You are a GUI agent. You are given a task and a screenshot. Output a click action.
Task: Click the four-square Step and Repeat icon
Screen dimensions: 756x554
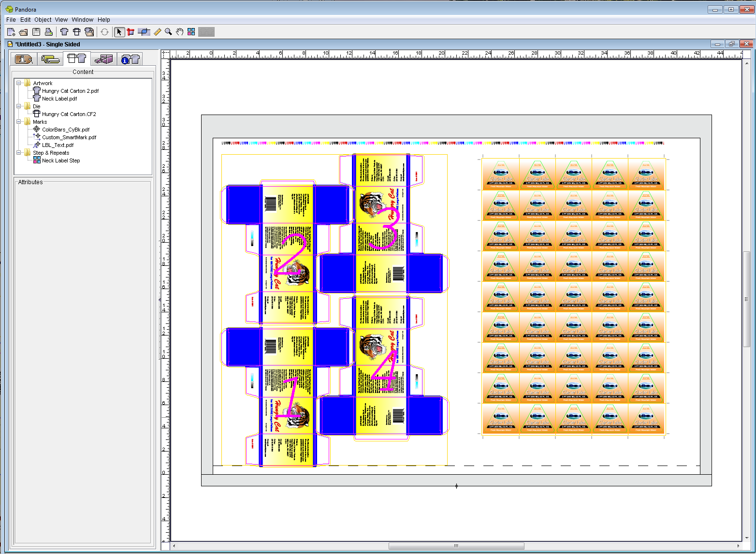click(191, 32)
